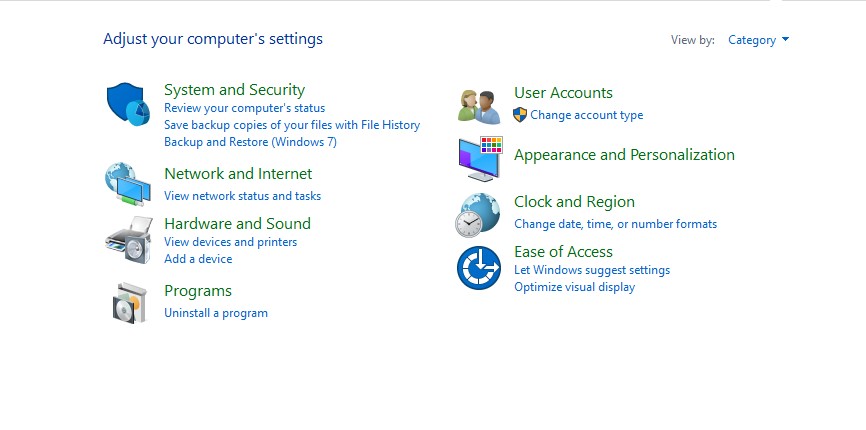866x430 pixels.
Task: Open Backup and Restore (Windows 7)
Action: [x=250, y=142]
